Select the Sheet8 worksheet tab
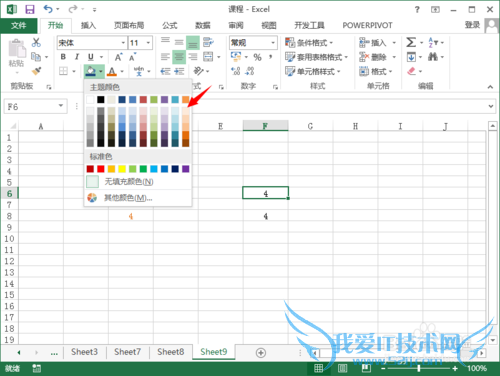The height and width of the screenshot is (376, 500). point(170,352)
